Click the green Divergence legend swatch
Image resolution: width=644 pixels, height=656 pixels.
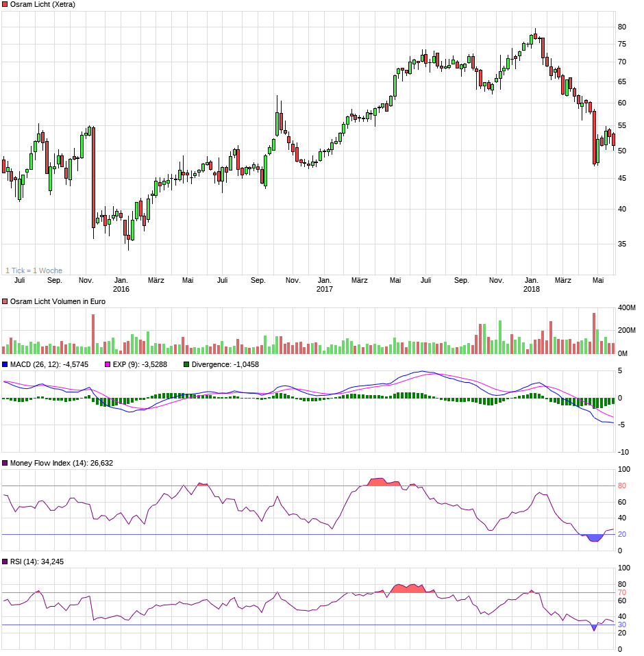pos(186,365)
